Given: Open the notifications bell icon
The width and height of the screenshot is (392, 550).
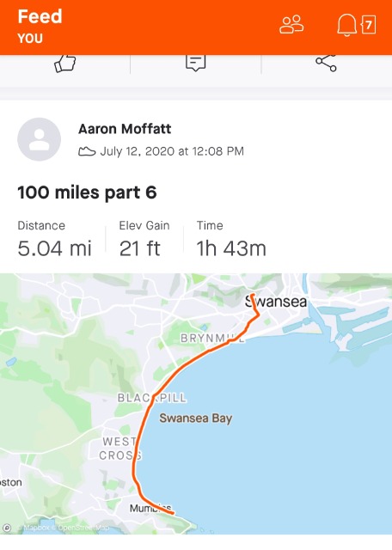Looking at the screenshot, I should tap(346, 25).
